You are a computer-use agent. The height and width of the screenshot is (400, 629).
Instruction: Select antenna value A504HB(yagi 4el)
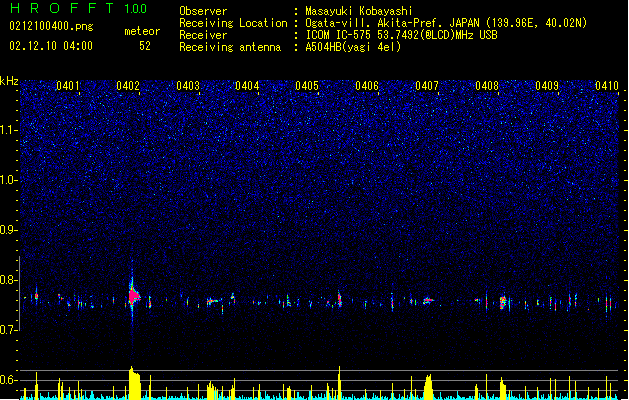point(353,47)
